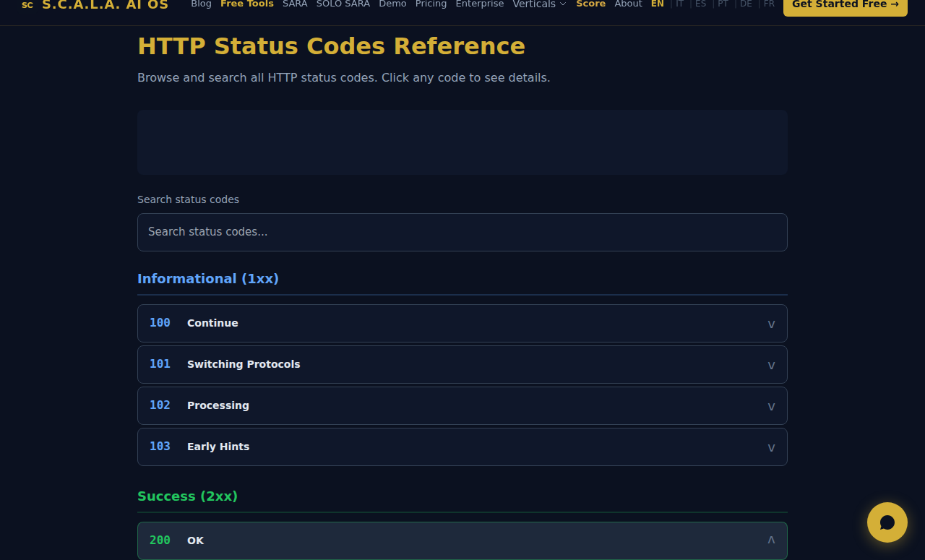Click the S.C.A.L.A. AI OS logo
Image resolution: width=925 pixels, height=560 pixels.
tap(95, 4)
